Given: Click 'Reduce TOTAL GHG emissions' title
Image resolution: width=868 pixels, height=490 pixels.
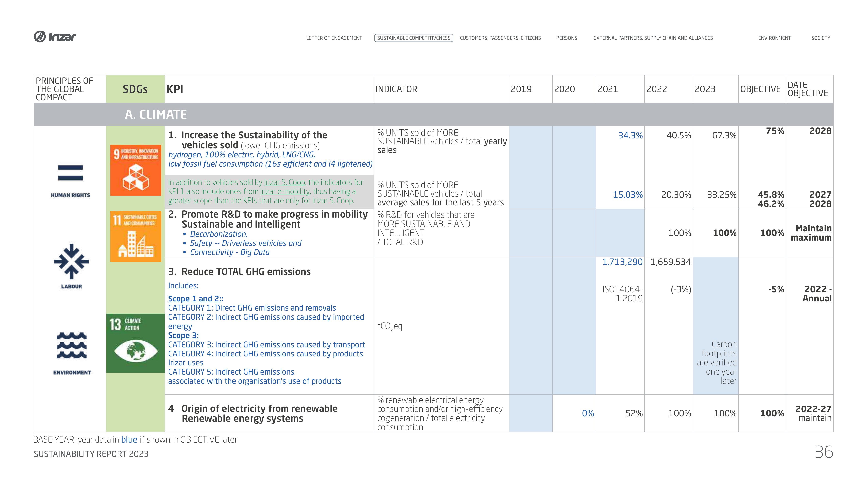Looking at the screenshot, I should pos(240,272).
